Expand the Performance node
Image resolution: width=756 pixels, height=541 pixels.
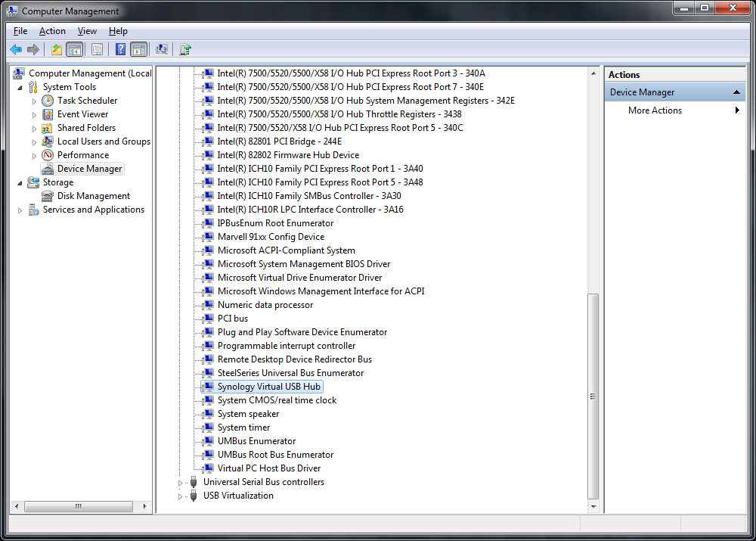[x=34, y=156]
